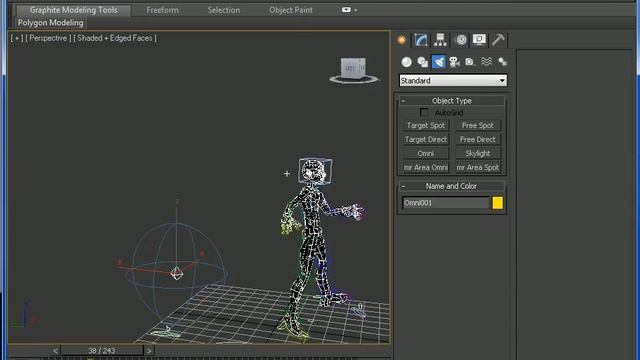This screenshot has width=640, height=360.
Task: Click the Free Spot button
Action: (x=478, y=126)
